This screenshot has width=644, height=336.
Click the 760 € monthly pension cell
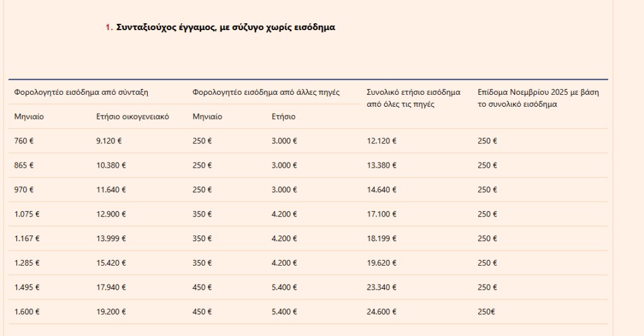tap(24, 141)
